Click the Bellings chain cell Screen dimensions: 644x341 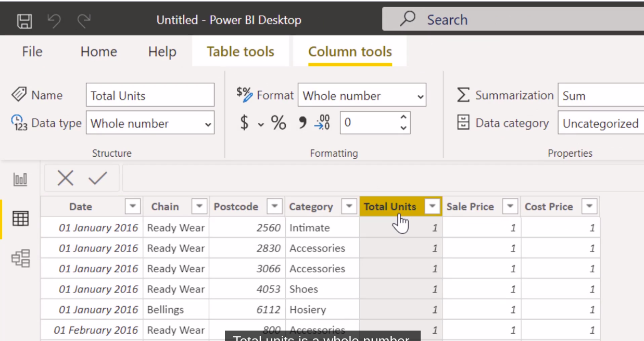coord(176,309)
